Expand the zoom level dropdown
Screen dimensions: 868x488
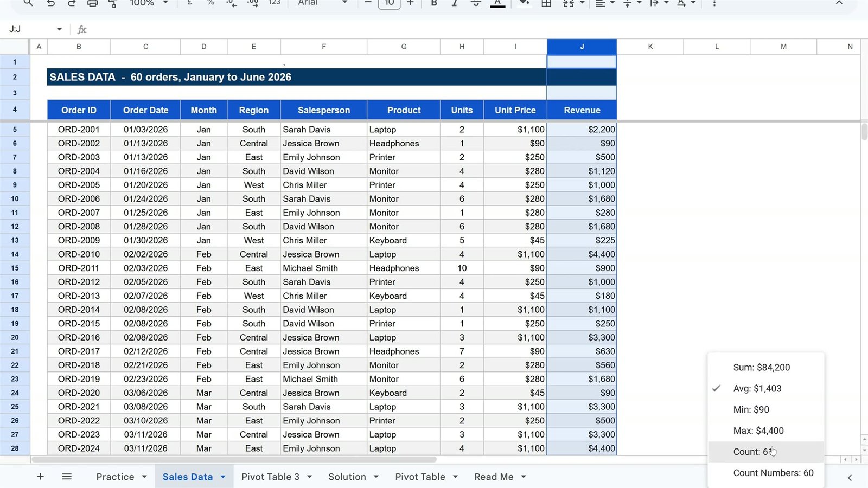click(x=165, y=3)
